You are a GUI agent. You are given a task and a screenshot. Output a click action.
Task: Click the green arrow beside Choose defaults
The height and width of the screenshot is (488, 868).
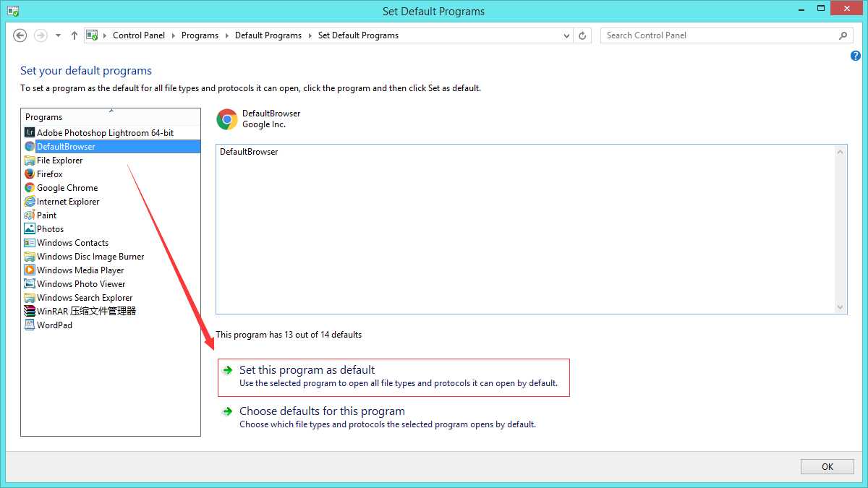pyautogui.click(x=227, y=411)
